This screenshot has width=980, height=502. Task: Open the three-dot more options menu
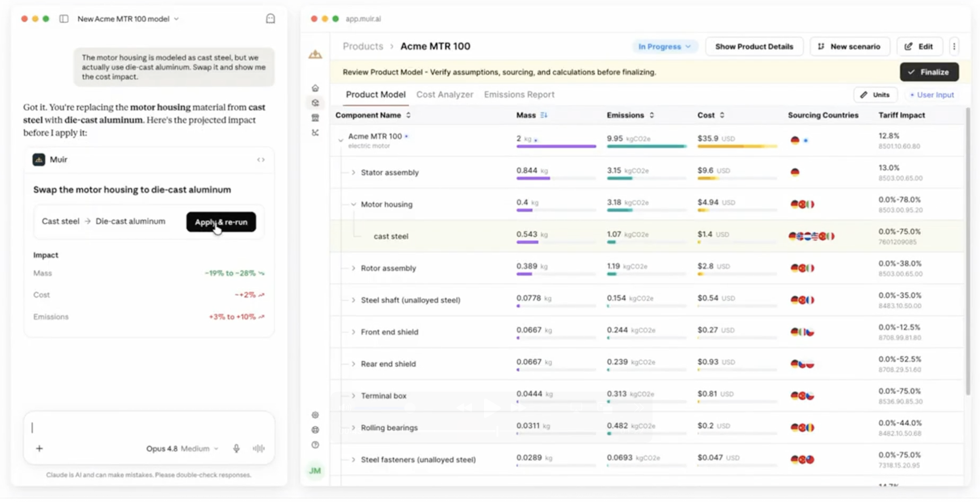[x=954, y=47]
